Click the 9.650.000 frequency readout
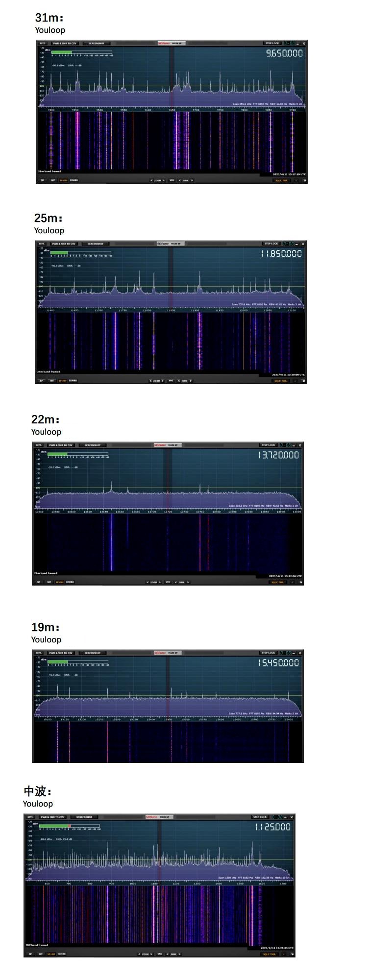 pos(284,53)
